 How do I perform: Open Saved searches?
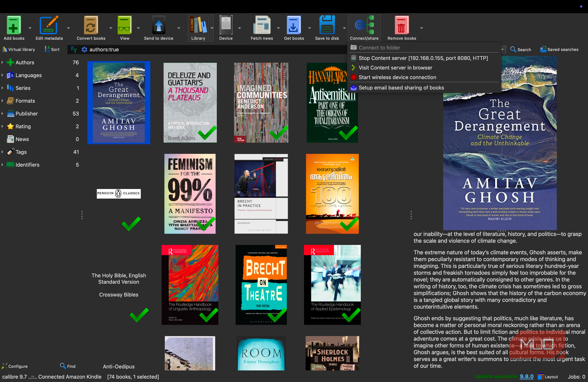[x=559, y=49]
